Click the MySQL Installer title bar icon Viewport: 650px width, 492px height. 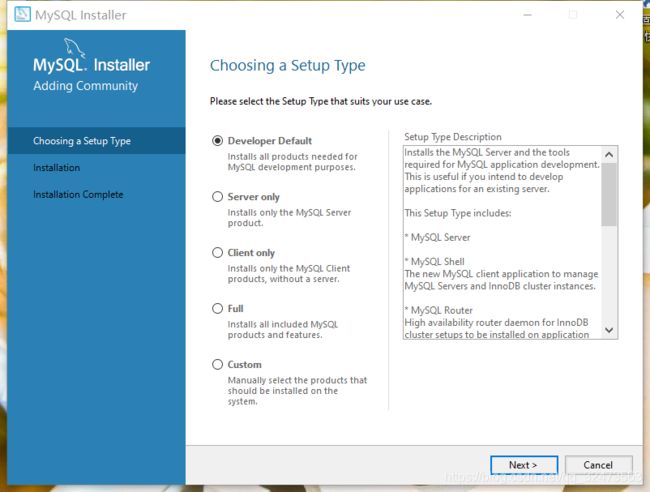coord(22,15)
